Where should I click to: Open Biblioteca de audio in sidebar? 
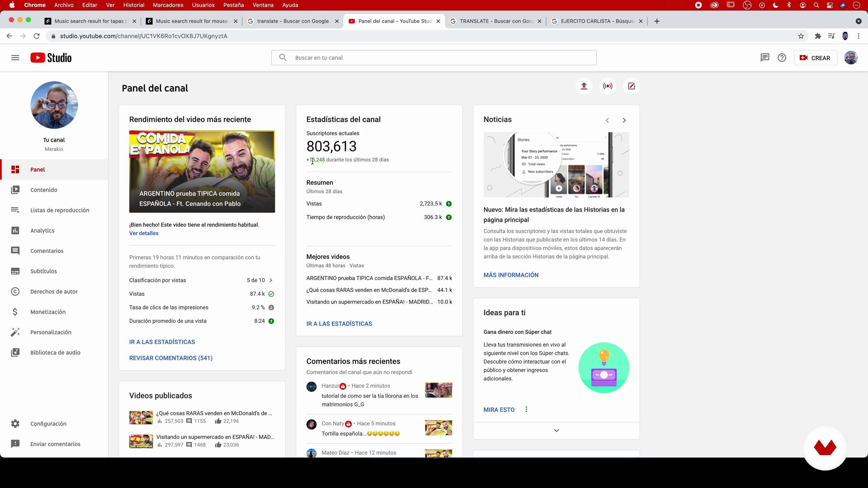click(x=54, y=353)
